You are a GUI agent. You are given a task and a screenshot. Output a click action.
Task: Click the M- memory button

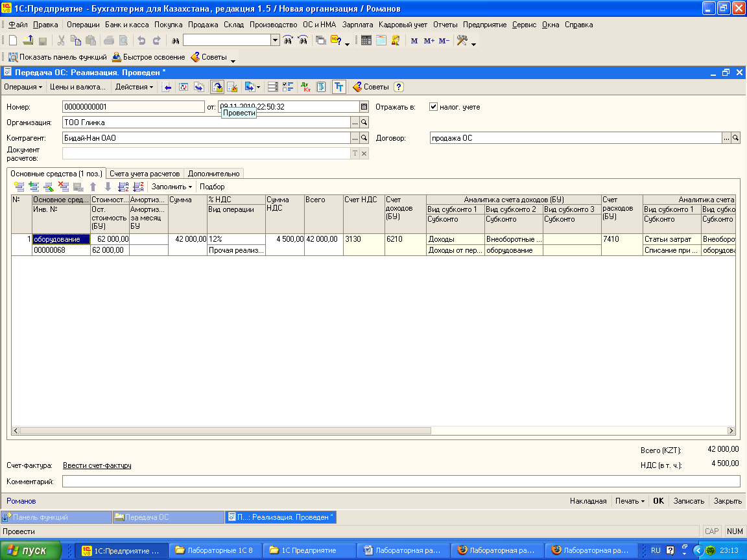(444, 41)
